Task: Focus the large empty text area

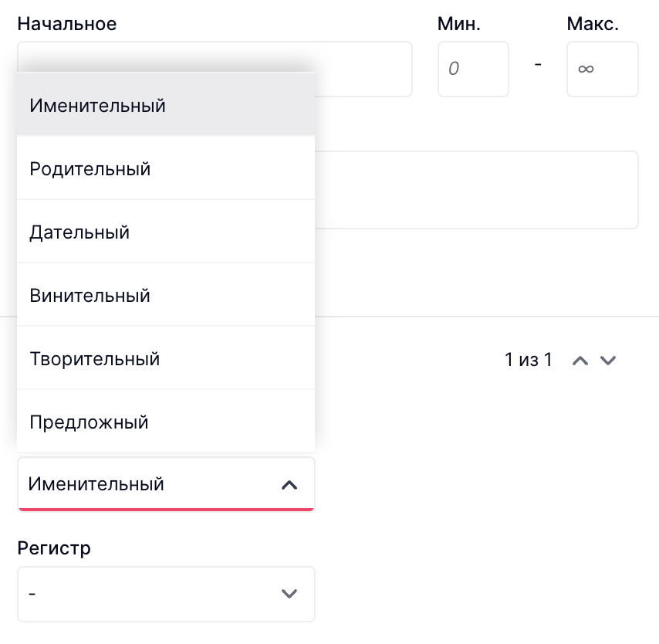Action: [476, 190]
